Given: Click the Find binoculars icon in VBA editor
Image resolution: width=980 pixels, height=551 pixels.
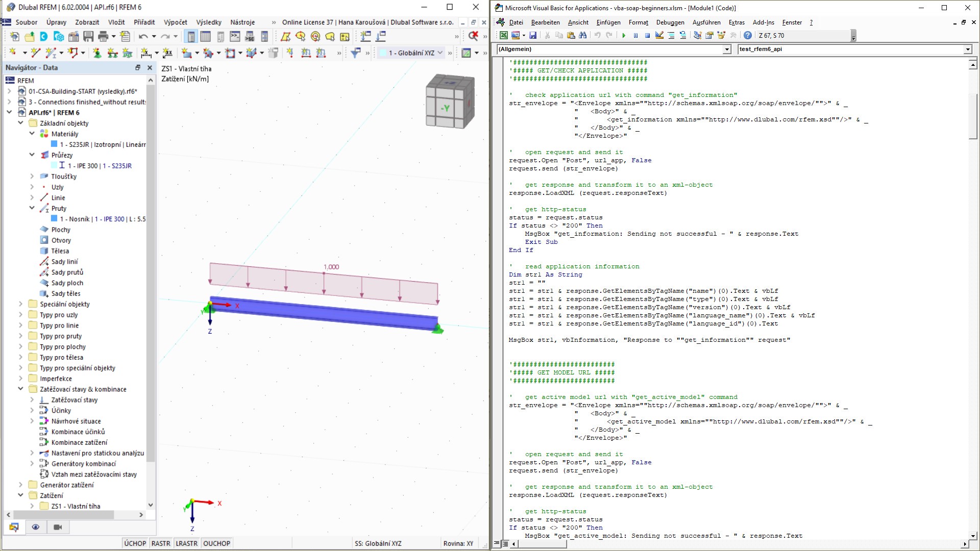Looking at the screenshot, I should coord(582,36).
